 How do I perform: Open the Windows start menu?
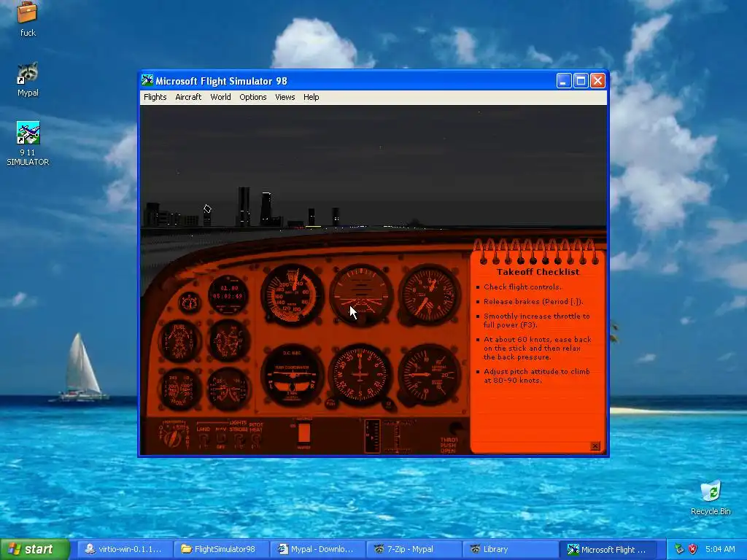35,549
